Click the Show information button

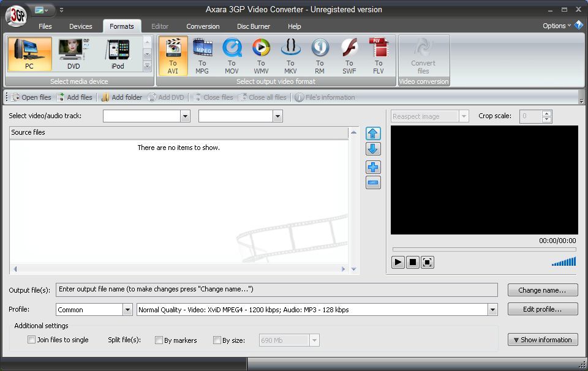[x=543, y=340]
